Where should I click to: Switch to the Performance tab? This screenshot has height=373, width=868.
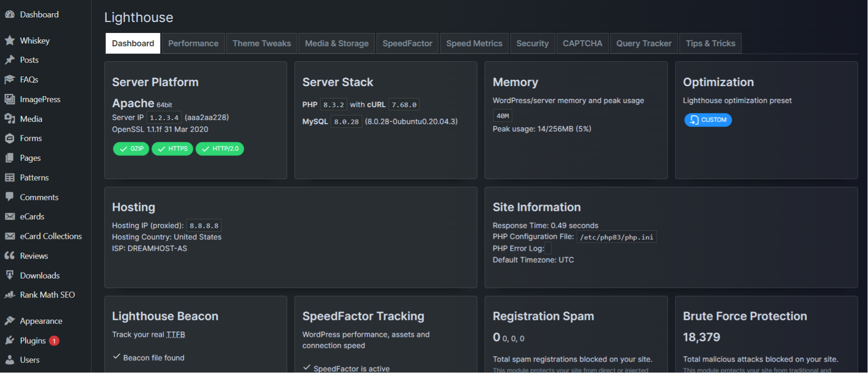pyautogui.click(x=193, y=44)
